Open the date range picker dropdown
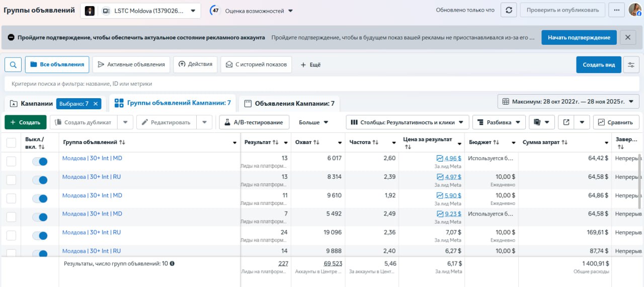 pyautogui.click(x=568, y=102)
